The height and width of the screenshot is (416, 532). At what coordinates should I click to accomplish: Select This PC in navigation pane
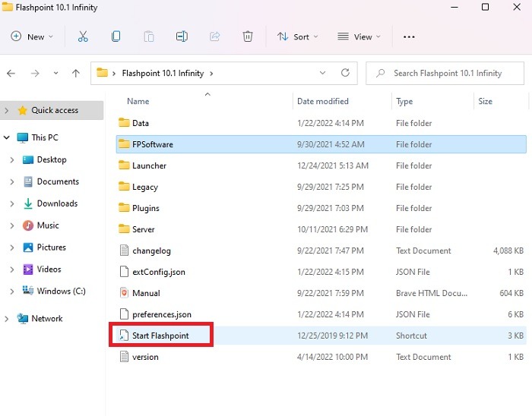[x=45, y=137]
